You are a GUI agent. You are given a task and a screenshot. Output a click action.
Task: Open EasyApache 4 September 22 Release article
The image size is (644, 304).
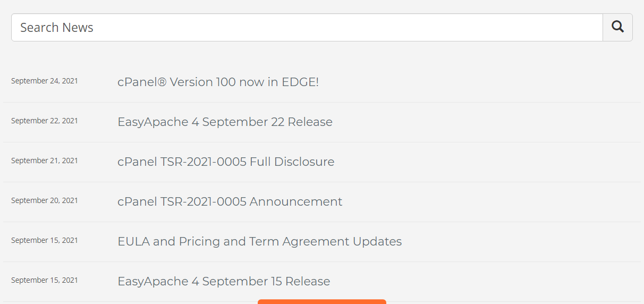pyautogui.click(x=225, y=122)
